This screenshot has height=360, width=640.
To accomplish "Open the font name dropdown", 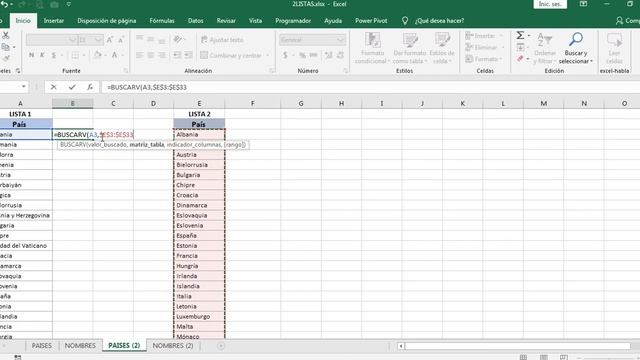I will (x=72, y=40).
